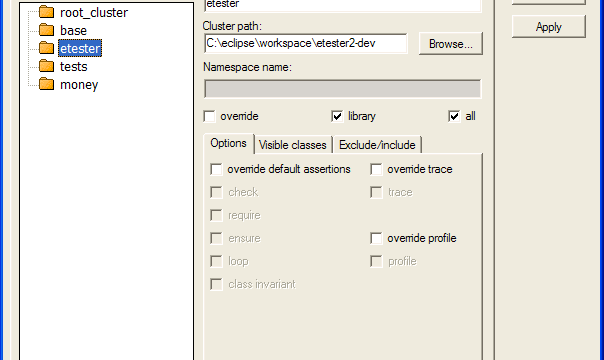Click the disabled loop checkbox
The height and width of the screenshot is (360, 604).
pos(216,261)
